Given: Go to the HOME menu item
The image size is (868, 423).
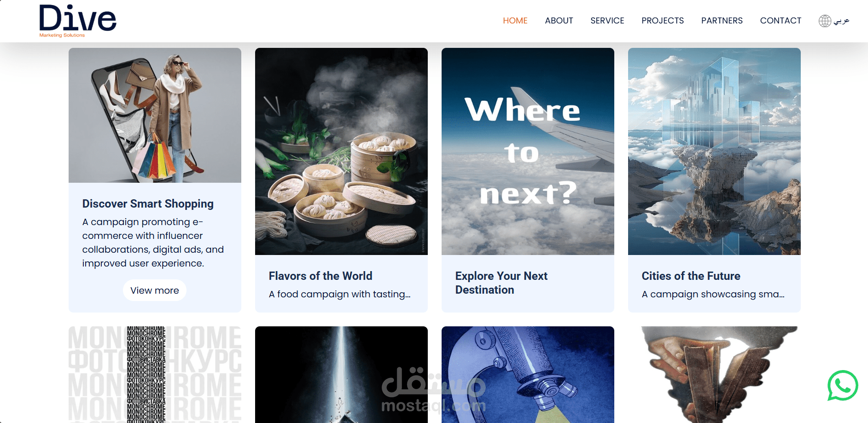Looking at the screenshot, I should tap(515, 21).
